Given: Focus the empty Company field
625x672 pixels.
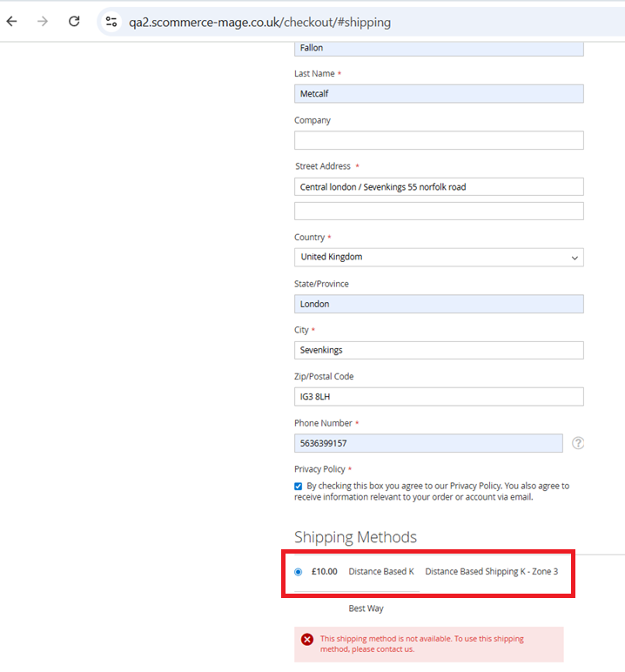Looking at the screenshot, I should click(439, 140).
